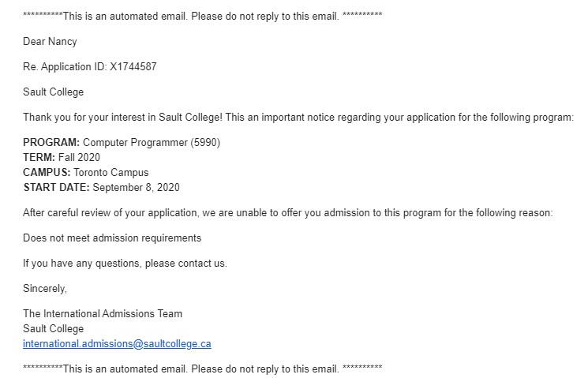The image size is (588, 378).
Task: Click the 'Thank you for your interest' sentence
Action: click(298, 118)
